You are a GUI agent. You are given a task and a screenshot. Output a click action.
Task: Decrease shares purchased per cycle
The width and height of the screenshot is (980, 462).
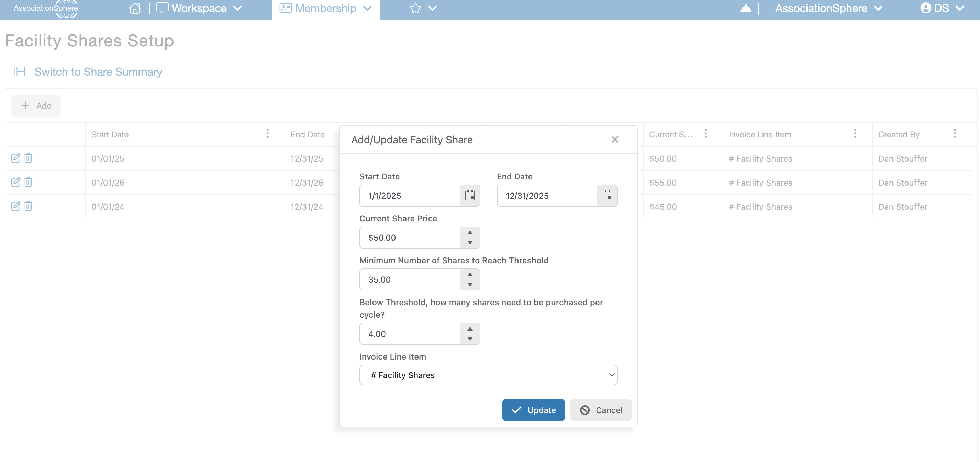[x=470, y=339]
